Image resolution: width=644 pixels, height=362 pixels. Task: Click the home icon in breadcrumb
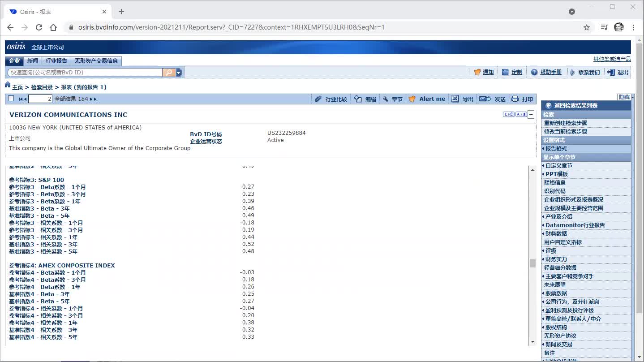coord(8,85)
